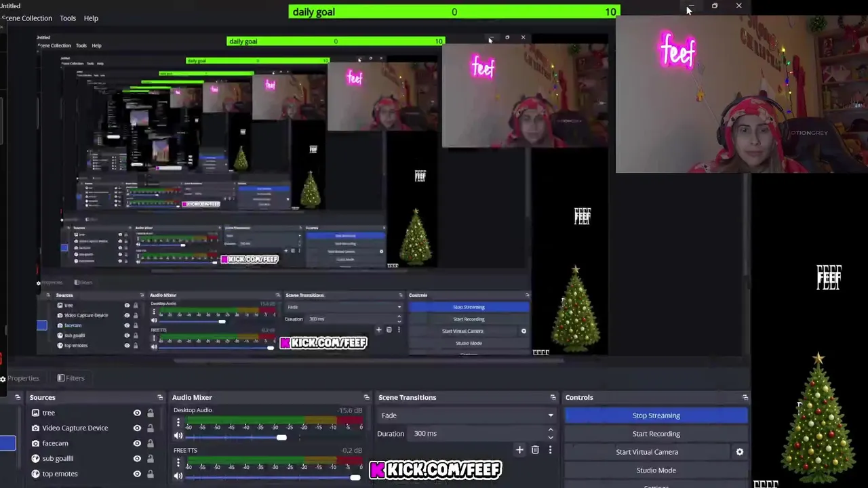Click the camera icon beside facecam
The image size is (868, 488).
(x=35, y=443)
